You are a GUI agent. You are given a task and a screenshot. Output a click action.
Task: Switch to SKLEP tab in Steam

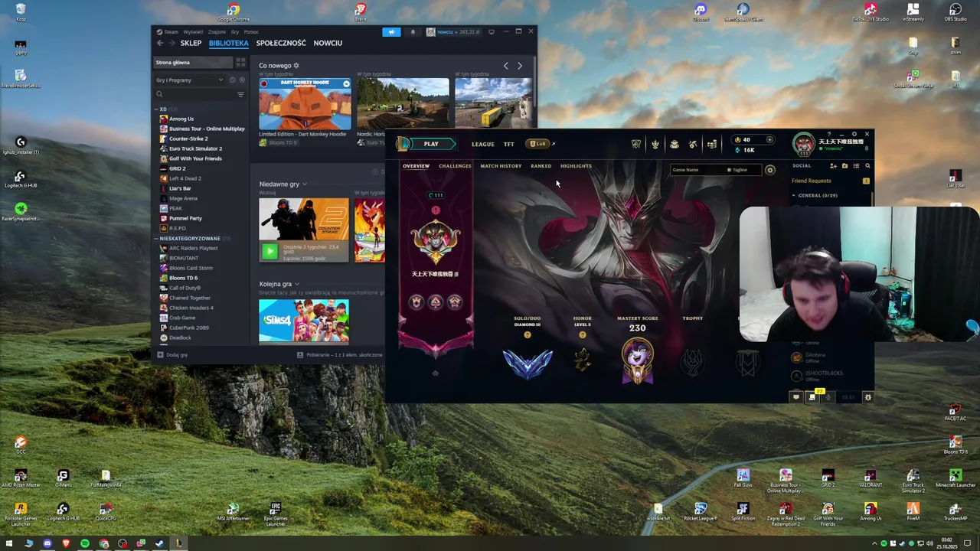(191, 43)
